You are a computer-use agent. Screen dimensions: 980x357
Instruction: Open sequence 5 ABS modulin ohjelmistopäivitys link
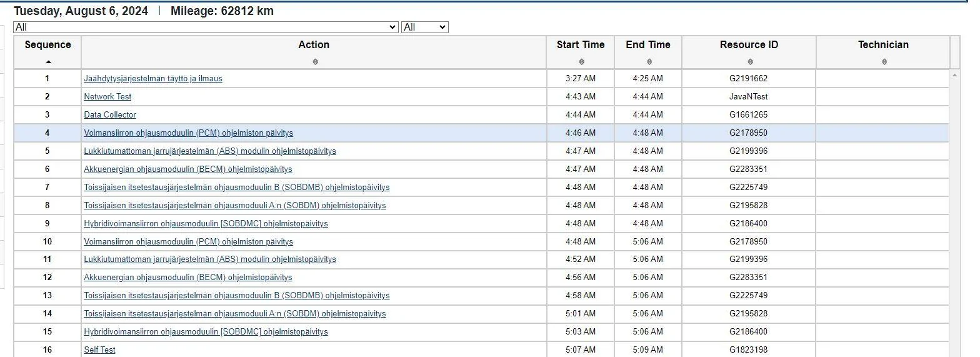tap(210, 151)
